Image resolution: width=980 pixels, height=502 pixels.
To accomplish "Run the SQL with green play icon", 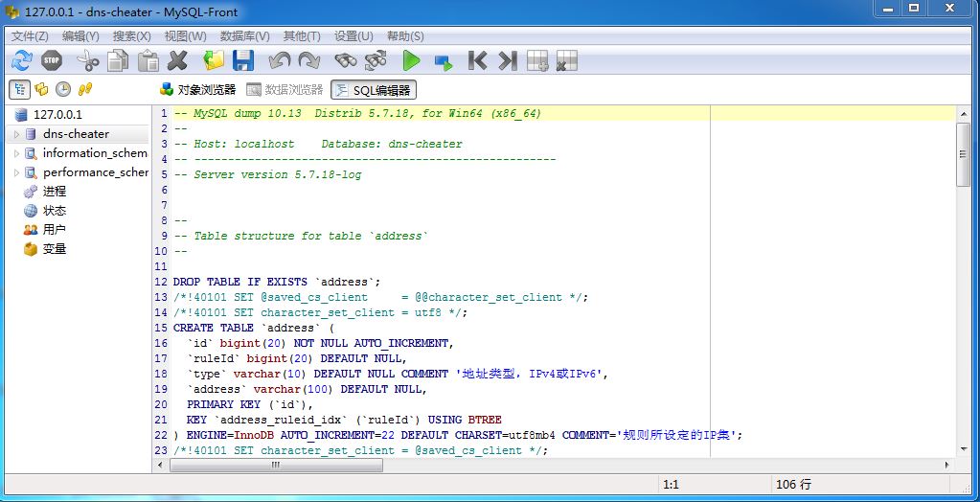I will (411, 60).
